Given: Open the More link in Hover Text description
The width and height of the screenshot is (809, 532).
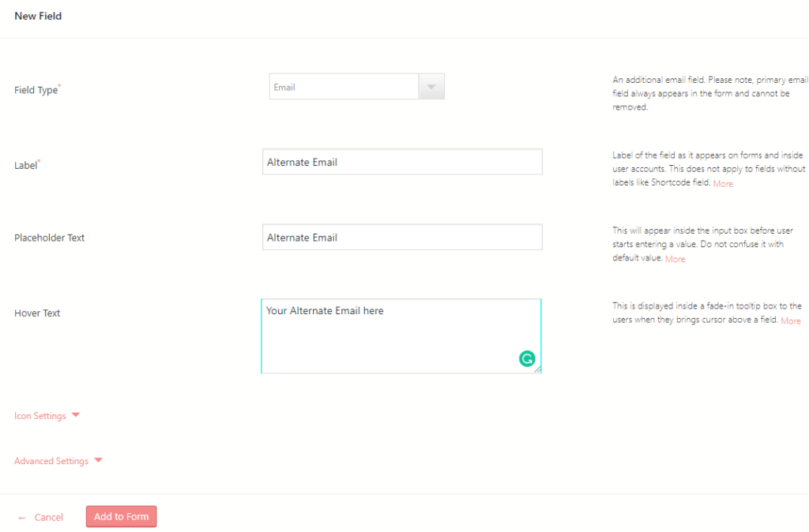Looking at the screenshot, I should point(791,320).
